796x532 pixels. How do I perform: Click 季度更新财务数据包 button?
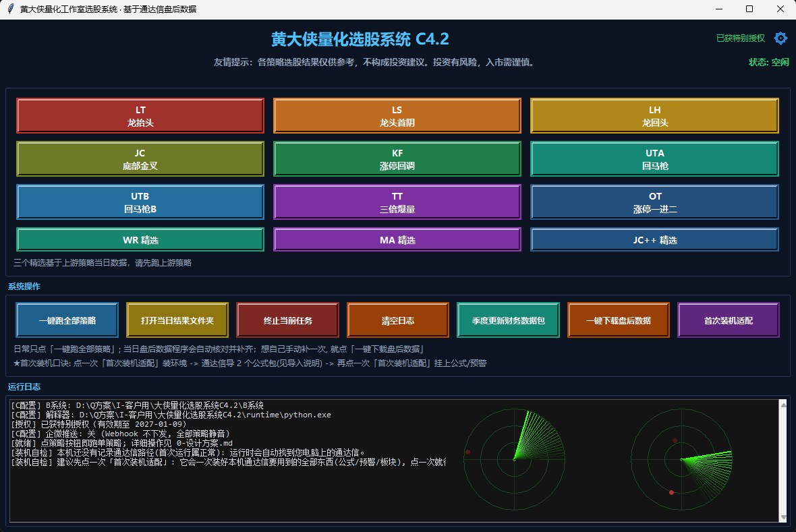click(508, 320)
